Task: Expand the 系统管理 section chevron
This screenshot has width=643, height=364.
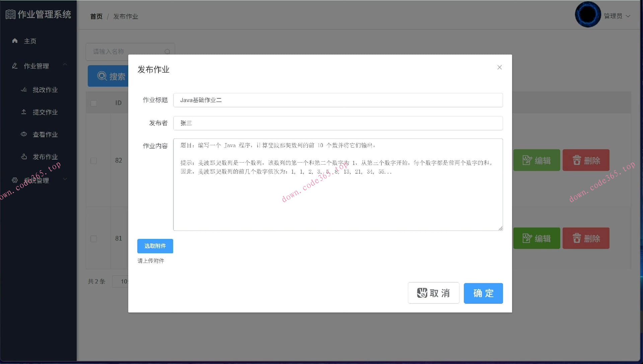Action: coord(65,179)
